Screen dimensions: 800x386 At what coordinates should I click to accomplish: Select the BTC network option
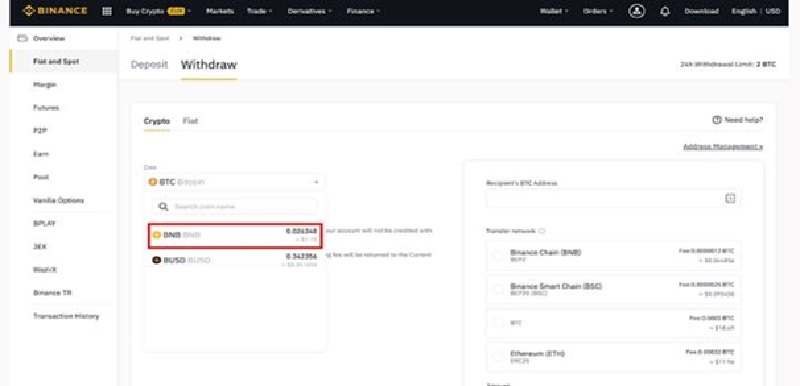tap(614, 323)
